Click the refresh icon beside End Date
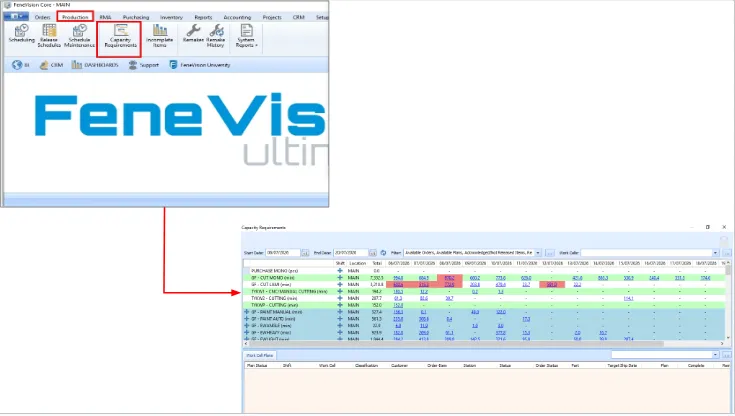735x416 pixels. tap(383, 253)
